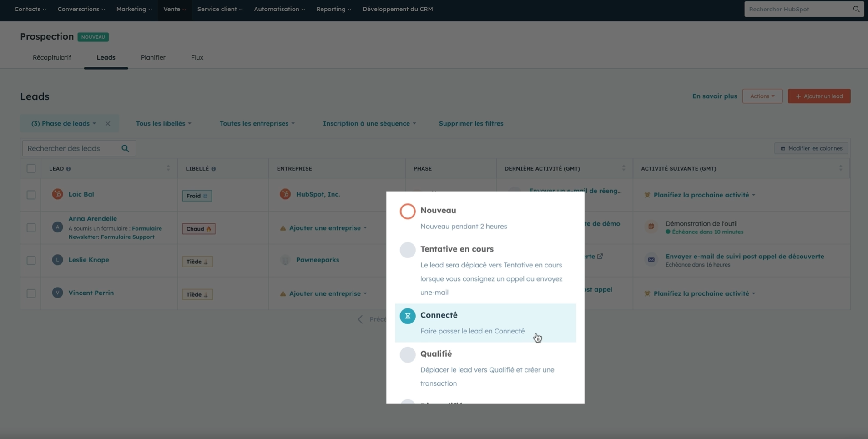Click the Ajouter un lead button

[819, 96]
